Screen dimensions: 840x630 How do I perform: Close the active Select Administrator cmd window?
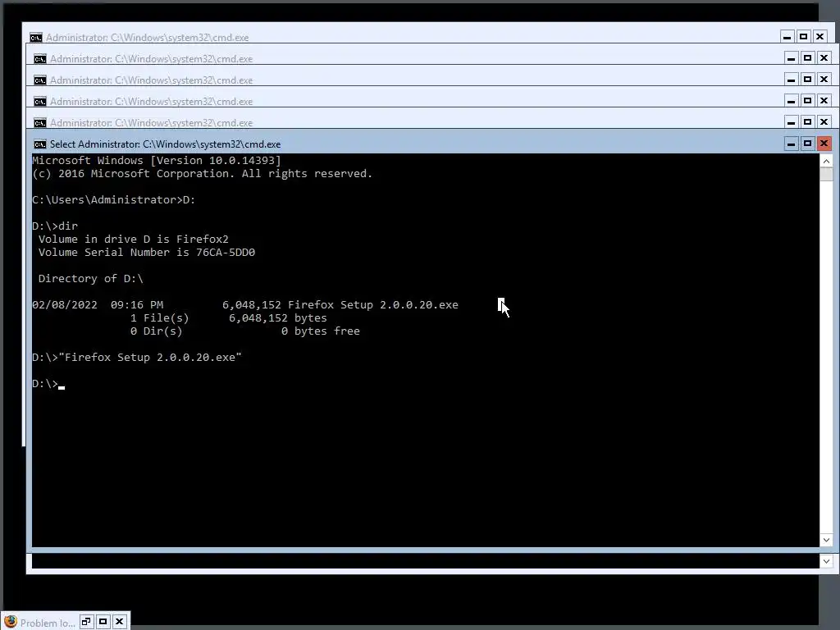click(x=824, y=144)
